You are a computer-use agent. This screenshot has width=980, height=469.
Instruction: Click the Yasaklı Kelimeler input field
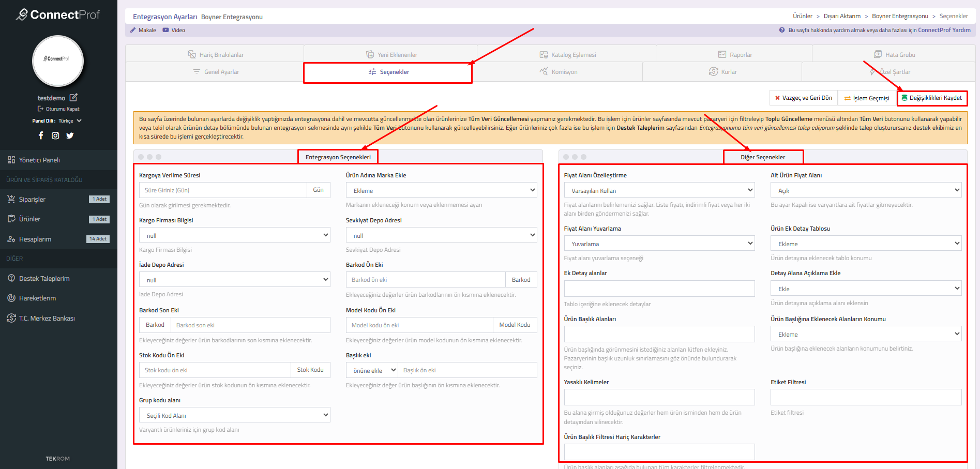click(x=659, y=397)
